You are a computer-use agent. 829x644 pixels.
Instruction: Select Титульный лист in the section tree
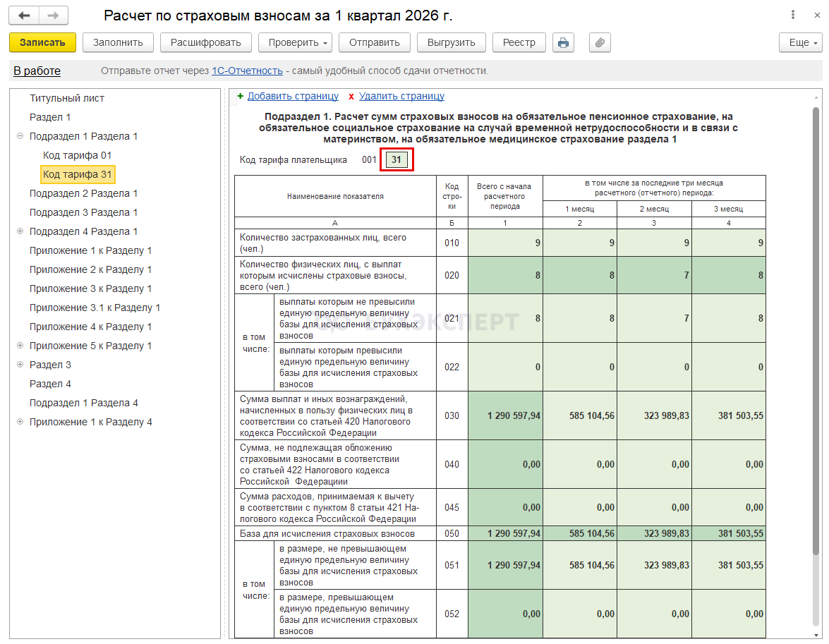coord(67,98)
